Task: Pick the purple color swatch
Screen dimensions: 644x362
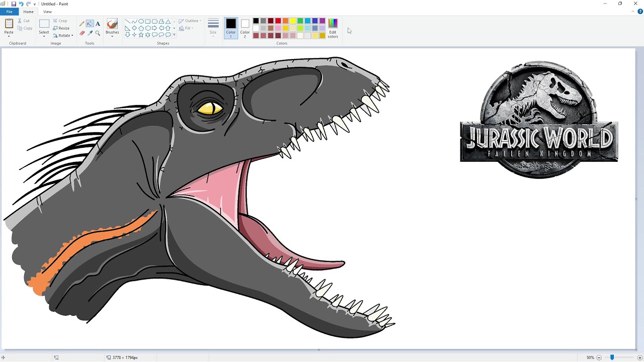Action: (323, 21)
